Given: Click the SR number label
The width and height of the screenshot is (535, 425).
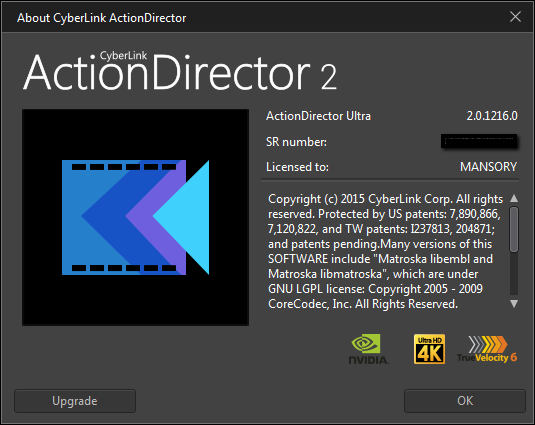Looking at the screenshot, I should click(x=296, y=142).
